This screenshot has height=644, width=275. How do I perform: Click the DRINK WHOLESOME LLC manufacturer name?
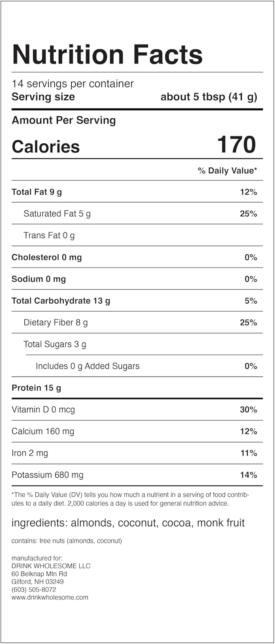pyautogui.click(x=51, y=566)
